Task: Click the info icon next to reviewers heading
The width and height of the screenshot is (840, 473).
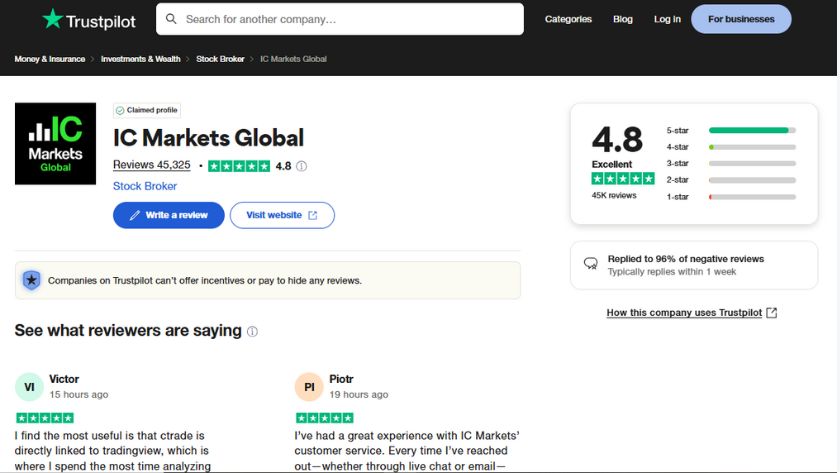Action: pyautogui.click(x=252, y=332)
